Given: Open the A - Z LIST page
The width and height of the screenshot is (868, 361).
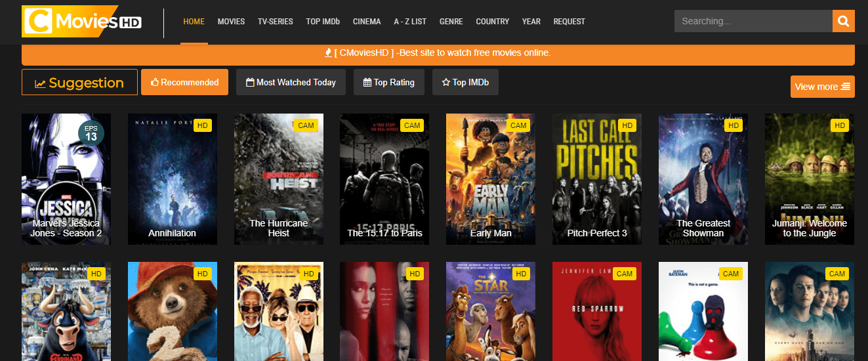Looking at the screenshot, I should coord(410,22).
